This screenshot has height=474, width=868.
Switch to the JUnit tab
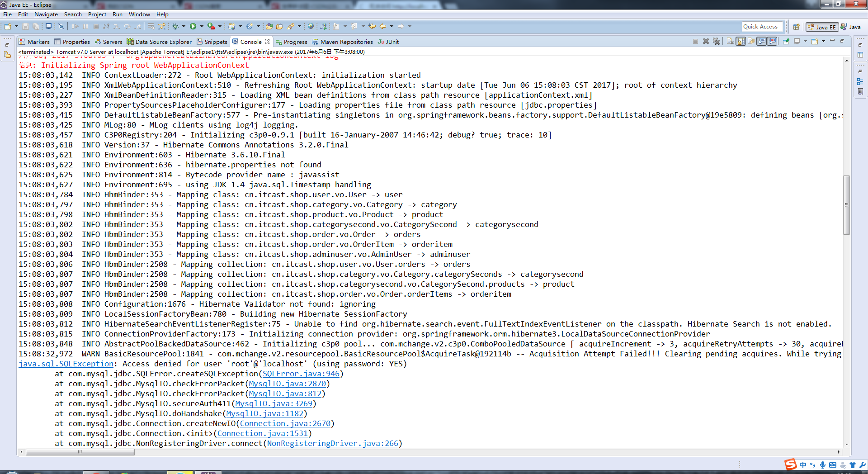coord(388,42)
